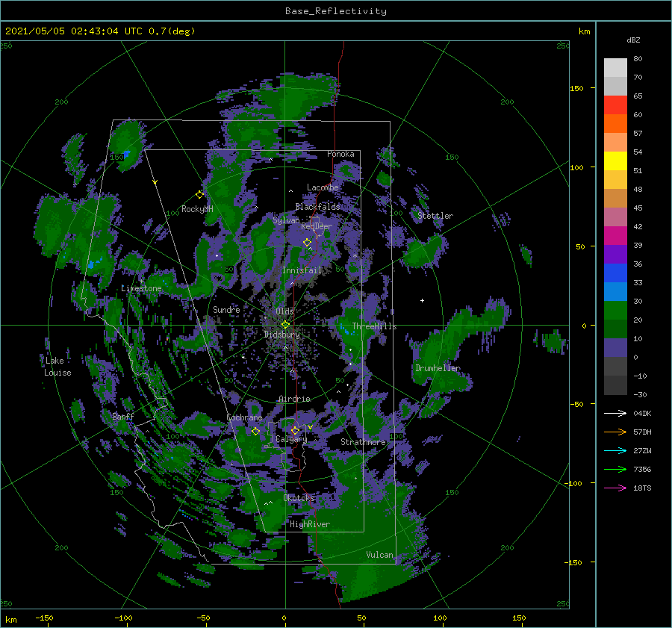
Task: Click the Drumheller label
Action: [438, 368]
